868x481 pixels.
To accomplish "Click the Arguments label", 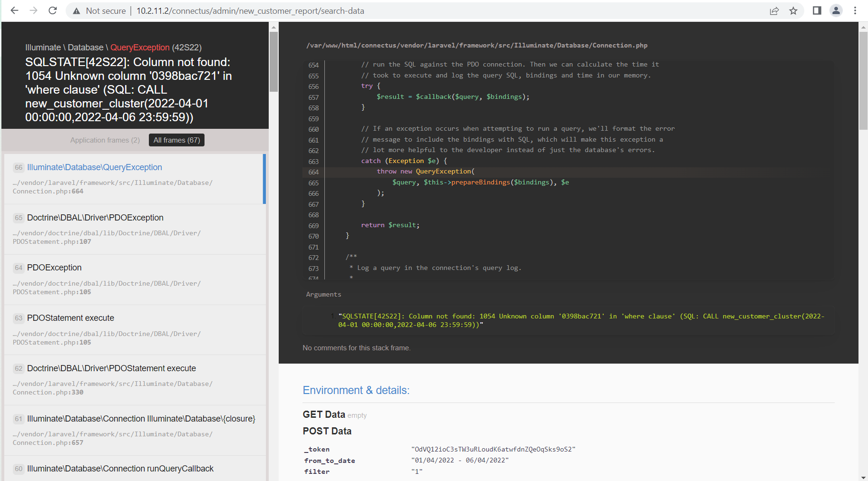I will pos(323,294).
